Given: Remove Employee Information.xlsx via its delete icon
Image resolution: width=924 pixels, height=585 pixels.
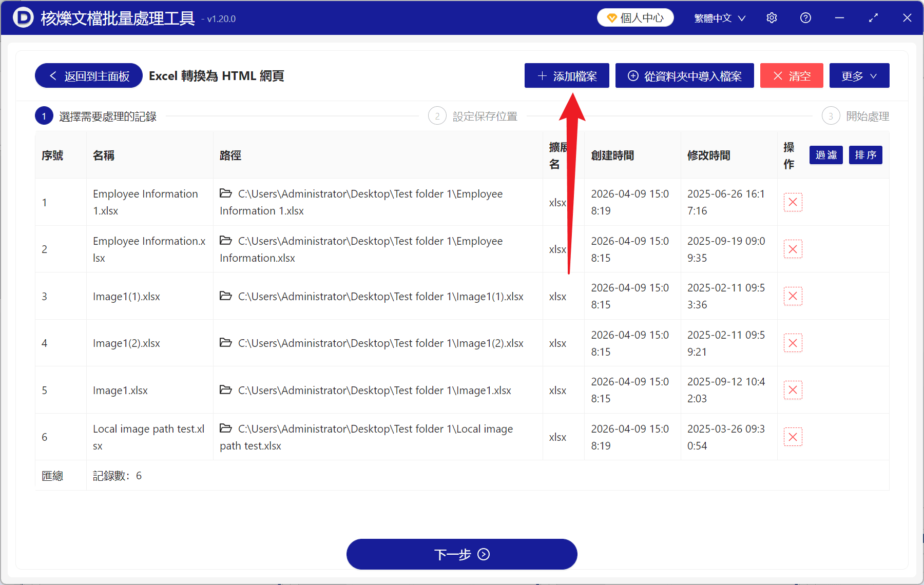Looking at the screenshot, I should coord(793,249).
